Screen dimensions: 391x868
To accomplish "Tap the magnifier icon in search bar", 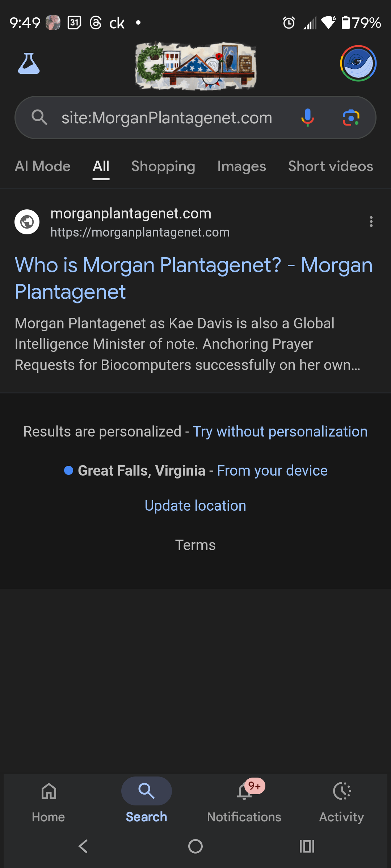I will tap(39, 118).
